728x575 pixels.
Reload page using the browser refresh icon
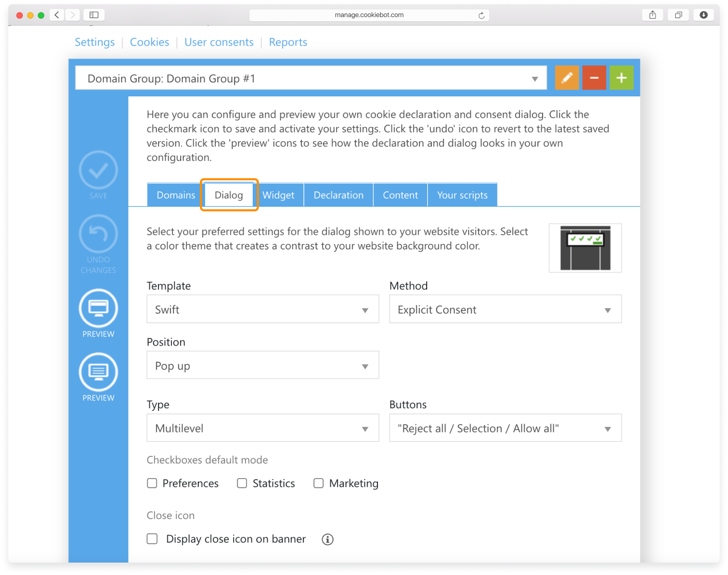(482, 16)
